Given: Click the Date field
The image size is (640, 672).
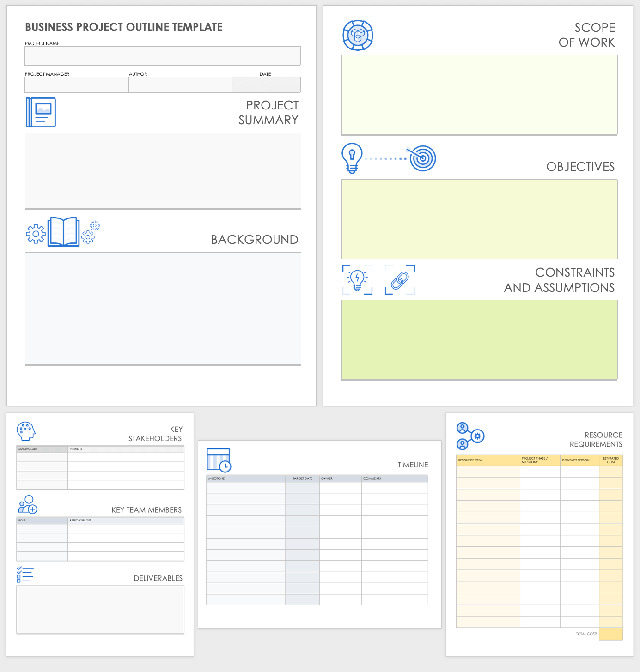Looking at the screenshot, I should click(x=266, y=85).
